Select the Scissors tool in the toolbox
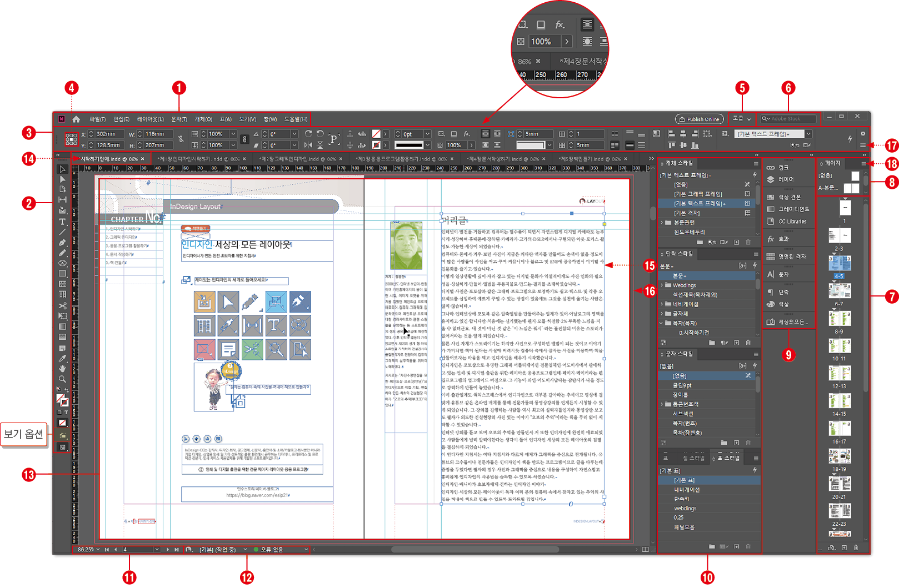The image size is (899, 588). pos(62,306)
